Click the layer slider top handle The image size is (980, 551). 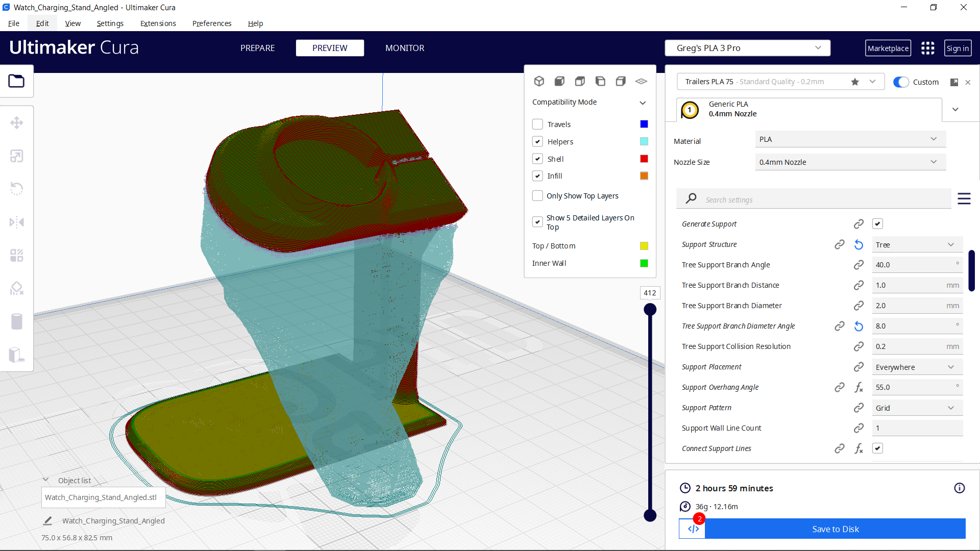[650, 309]
